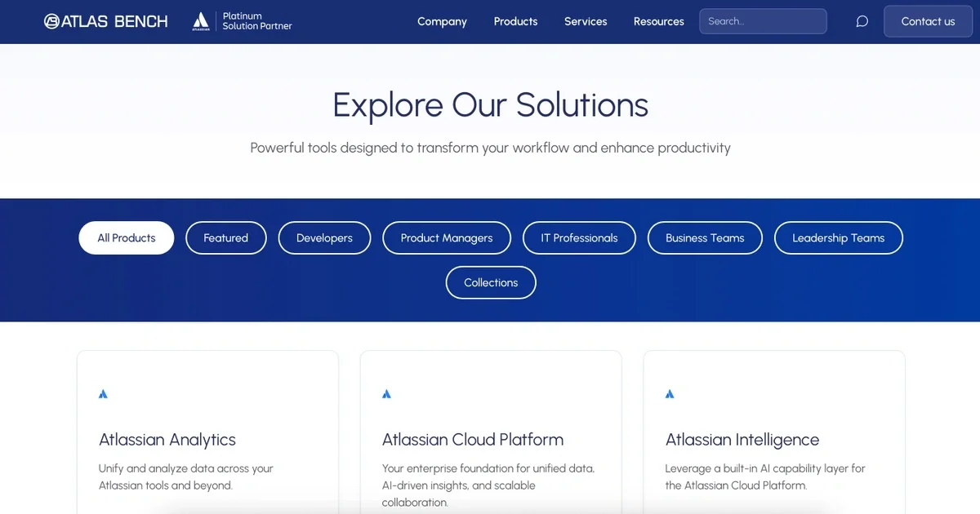Switch to Product Managers category
Screen dimensions: 980x514
(x=447, y=238)
